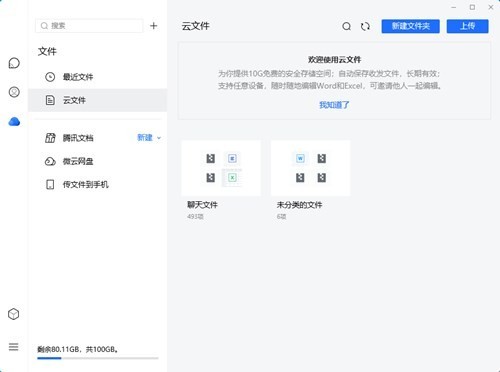Open the hamburger main menu icon
The width and height of the screenshot is (500, 372).
click(x=14, y=347)
